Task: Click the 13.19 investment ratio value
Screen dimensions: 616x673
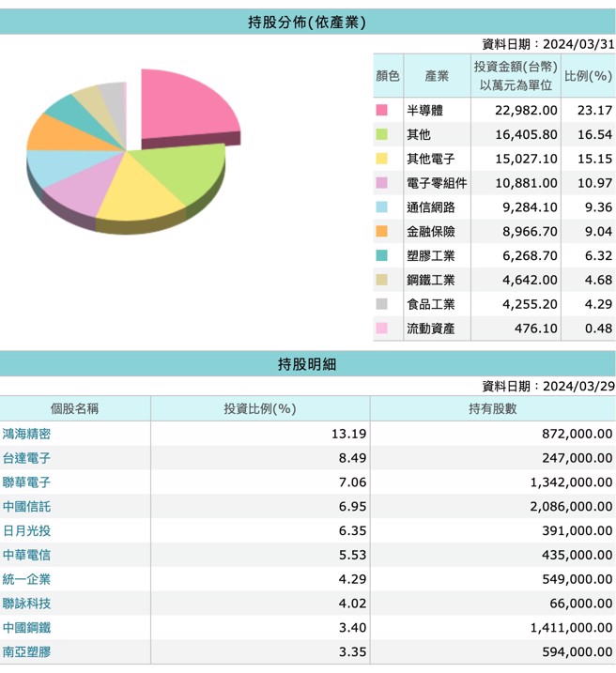Action: coord(348,434)
